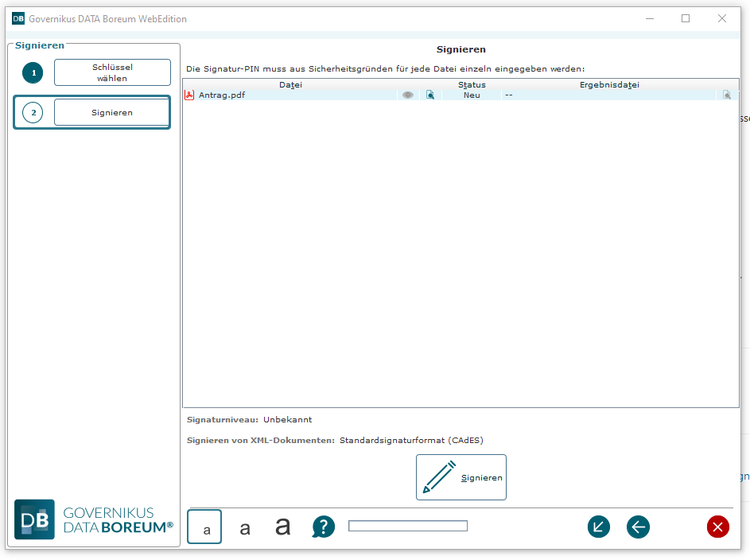The image size is (750, 560).
Task: Select the medium font size option
Action: (245, 527)
